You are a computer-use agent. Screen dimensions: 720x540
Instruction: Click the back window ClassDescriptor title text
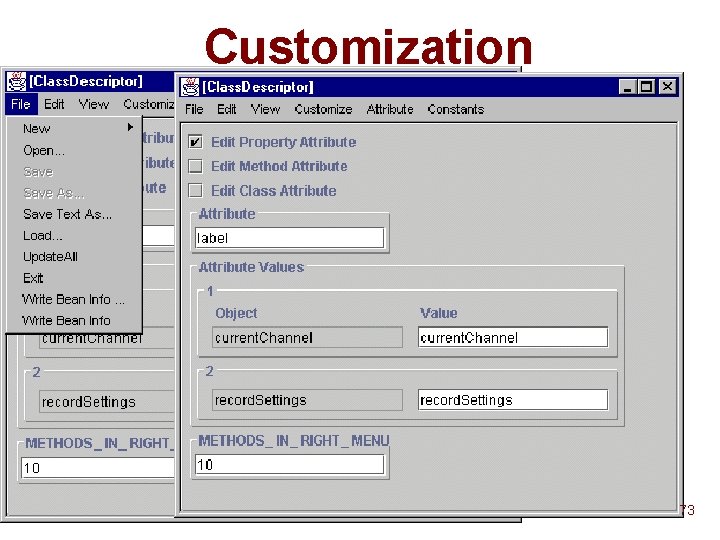pyautogui.click(x=86, y=82)
